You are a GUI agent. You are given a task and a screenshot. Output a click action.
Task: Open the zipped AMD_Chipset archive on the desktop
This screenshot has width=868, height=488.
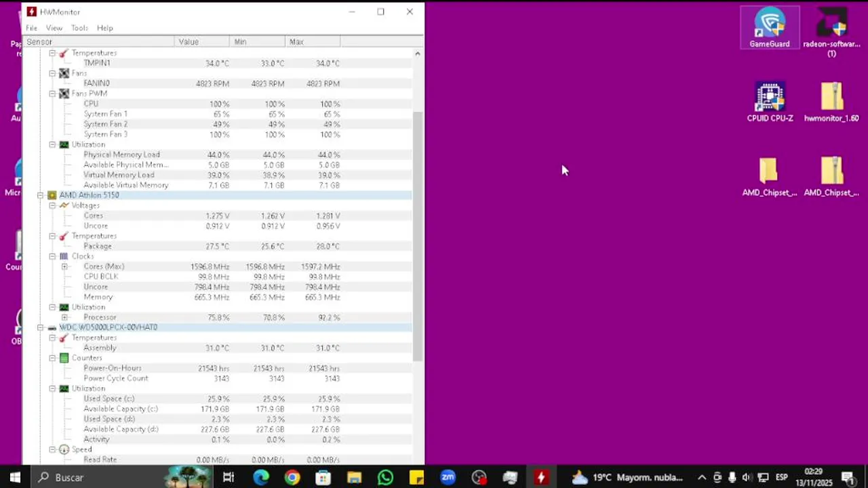pyautogui.click(x=831, y=177)
